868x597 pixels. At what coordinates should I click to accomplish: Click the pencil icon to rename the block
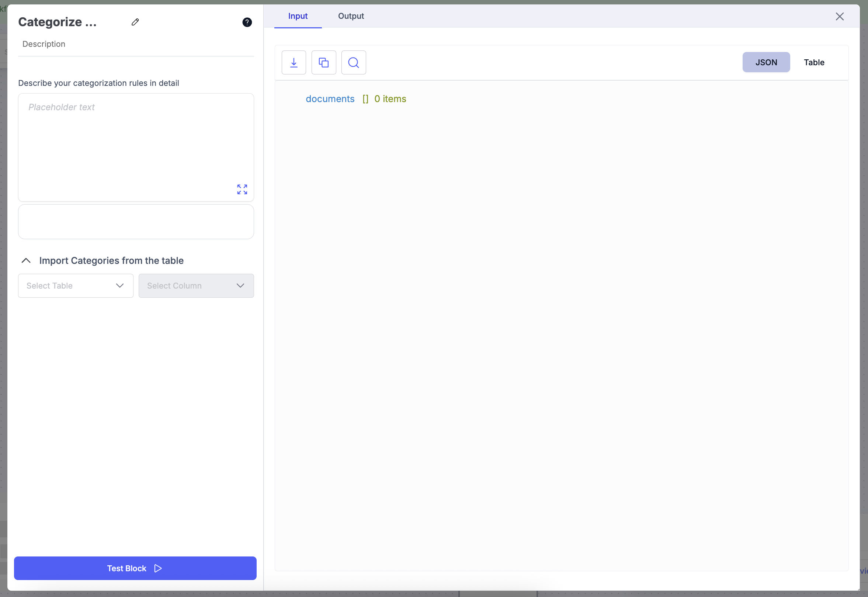click(x=135, y=22)
